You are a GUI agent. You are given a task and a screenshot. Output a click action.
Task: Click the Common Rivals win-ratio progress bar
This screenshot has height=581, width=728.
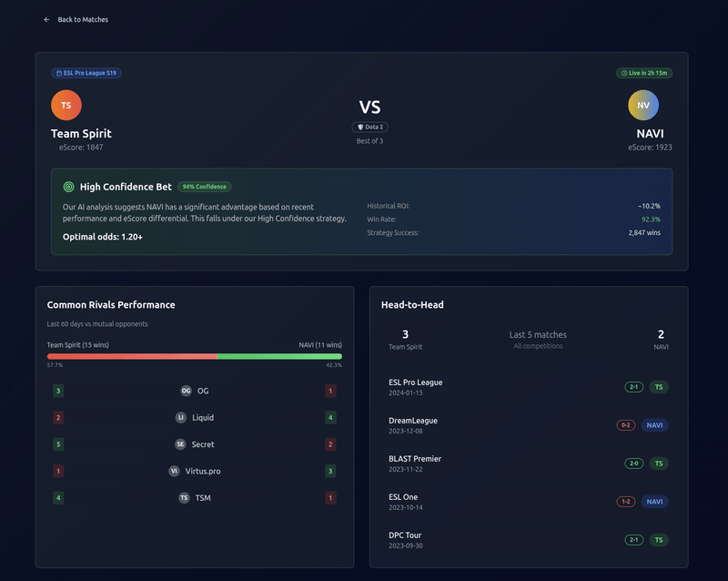coord(195,356)
